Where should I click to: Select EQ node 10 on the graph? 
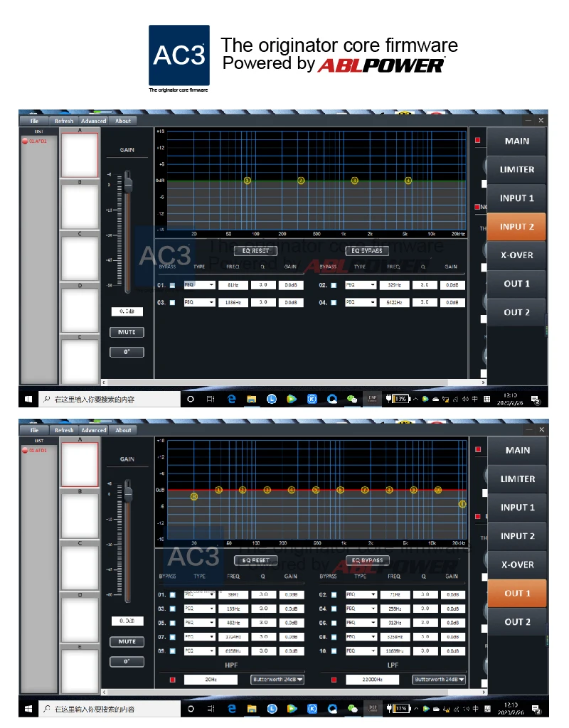click(437, 490)
